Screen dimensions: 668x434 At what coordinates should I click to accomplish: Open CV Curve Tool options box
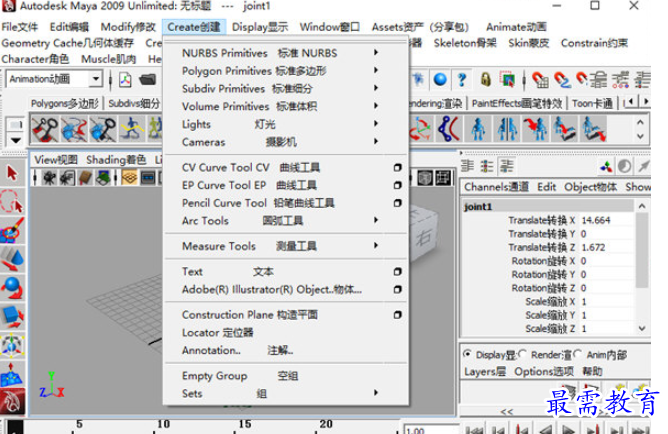pos(397,167)
